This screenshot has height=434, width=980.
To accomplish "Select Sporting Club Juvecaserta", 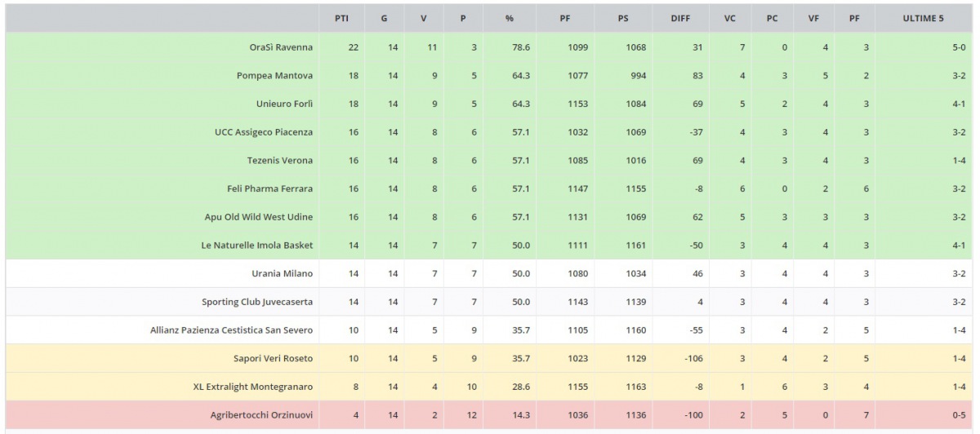I will pyautogui.click(x=257, y=302).
